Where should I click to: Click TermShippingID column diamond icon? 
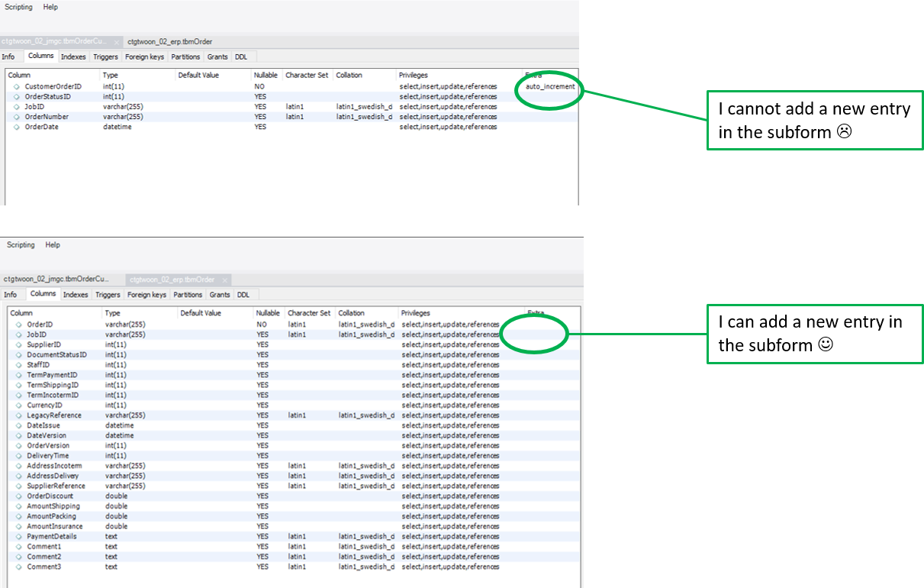coord(19,385)
